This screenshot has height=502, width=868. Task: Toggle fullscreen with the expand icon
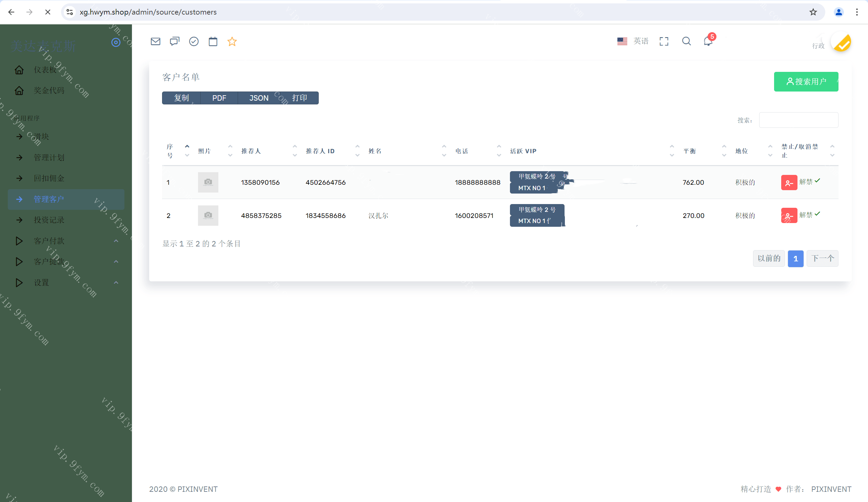click(664, 41)
